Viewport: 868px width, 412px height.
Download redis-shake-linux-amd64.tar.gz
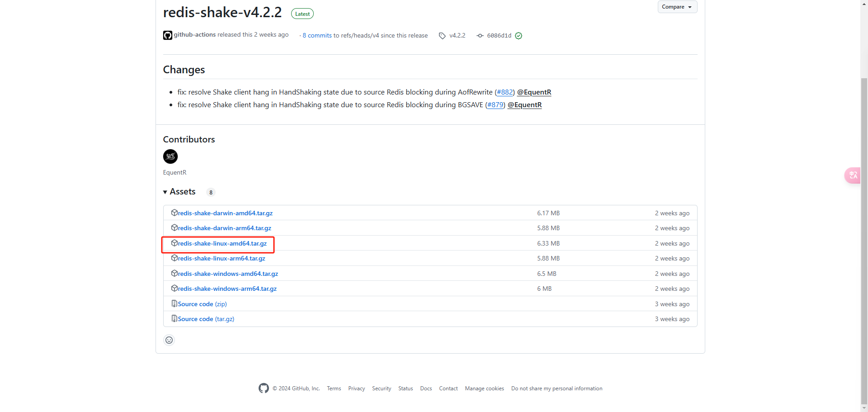[x=222, y=243]
